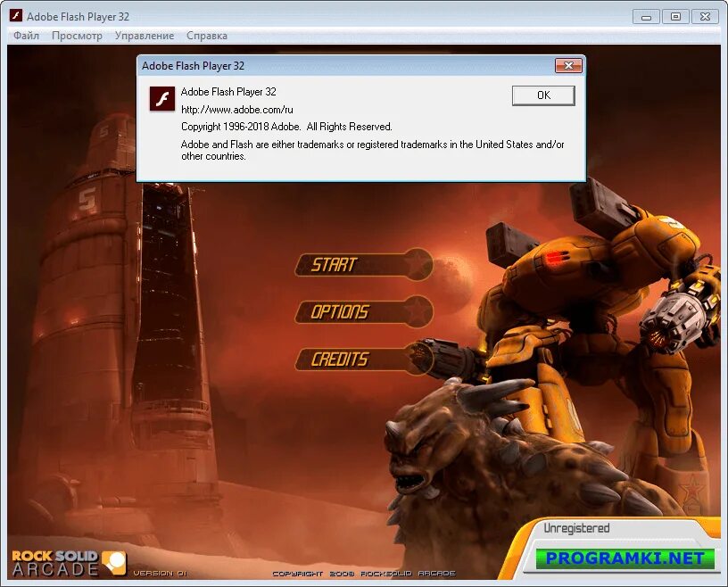Click the Copyright 2003 Rocksolid Arcade text
The image size is (728, 587).
pyautogui.click(x=363, y=574)
